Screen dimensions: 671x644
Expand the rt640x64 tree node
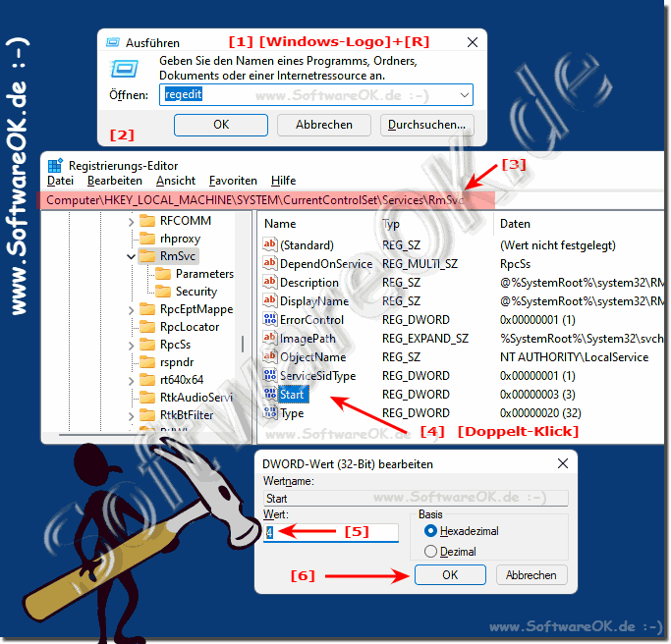[131, 381]
